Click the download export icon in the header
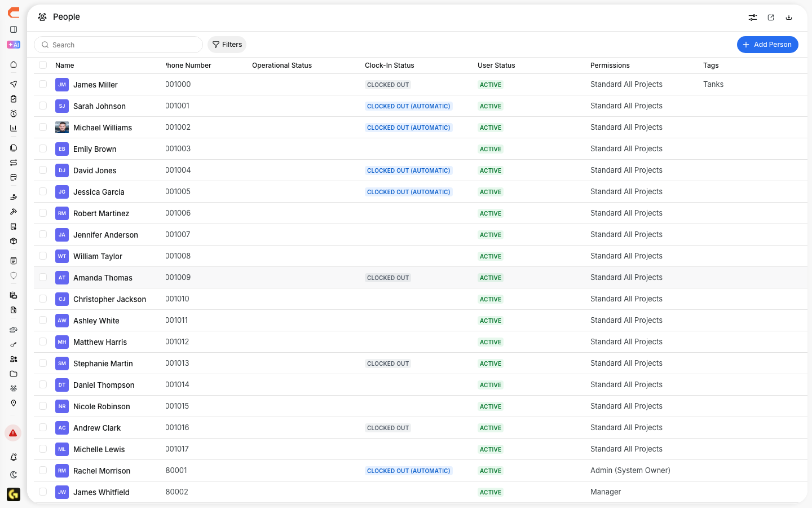The width and height of the screenshot is (812, 508). 789,17
